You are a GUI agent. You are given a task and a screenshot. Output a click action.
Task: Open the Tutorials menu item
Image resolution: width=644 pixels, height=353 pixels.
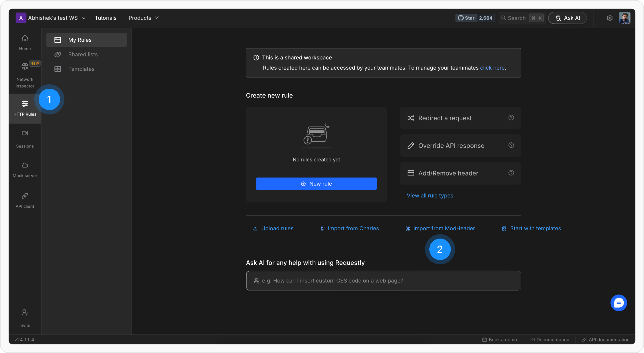point(105,18)
